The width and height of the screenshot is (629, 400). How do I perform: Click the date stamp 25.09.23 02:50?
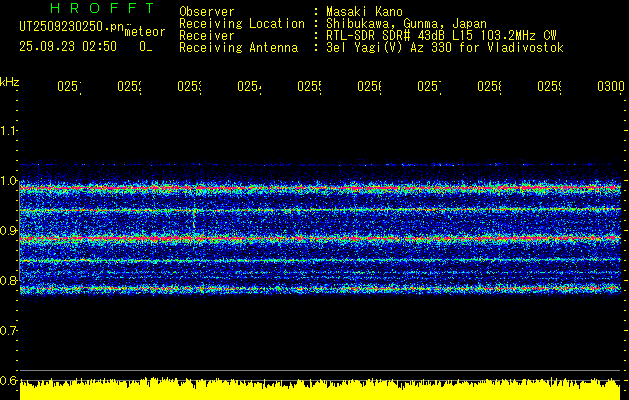(68, 47)
